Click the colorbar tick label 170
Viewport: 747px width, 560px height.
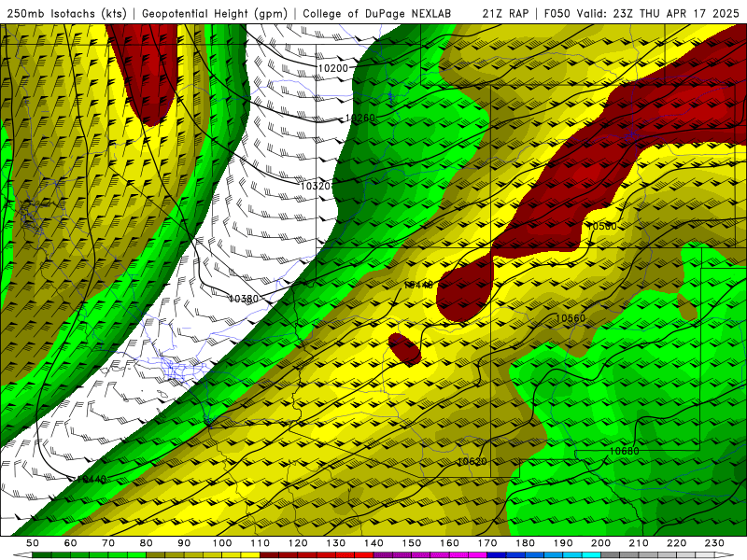point(487,543)
